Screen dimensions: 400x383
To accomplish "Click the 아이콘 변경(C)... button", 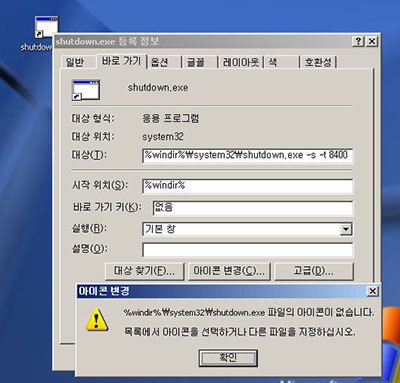I will click(229, 271).
